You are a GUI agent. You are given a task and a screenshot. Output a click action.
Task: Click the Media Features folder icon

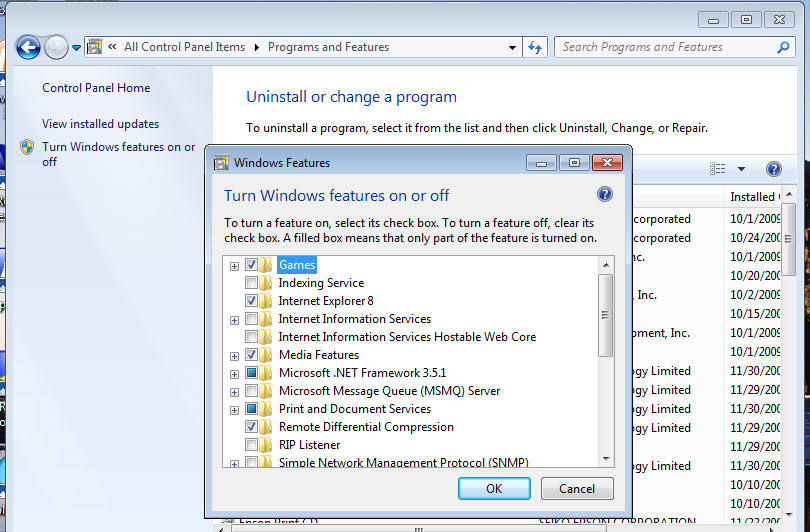coord(266,355)
